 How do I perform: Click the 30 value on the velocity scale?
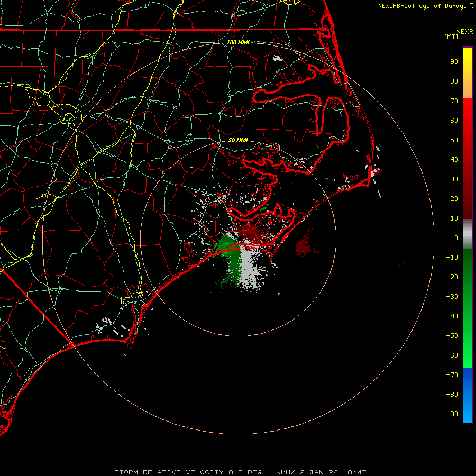[454, 179]
